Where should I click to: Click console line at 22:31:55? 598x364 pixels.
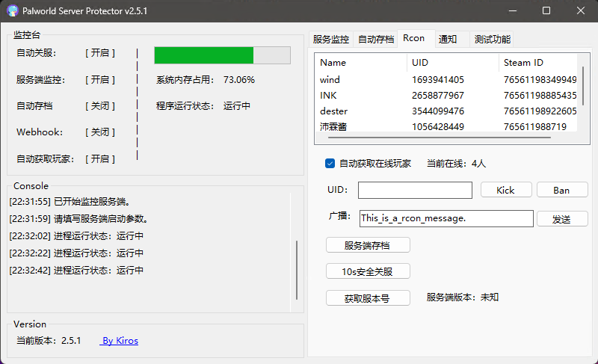point(70,202)
